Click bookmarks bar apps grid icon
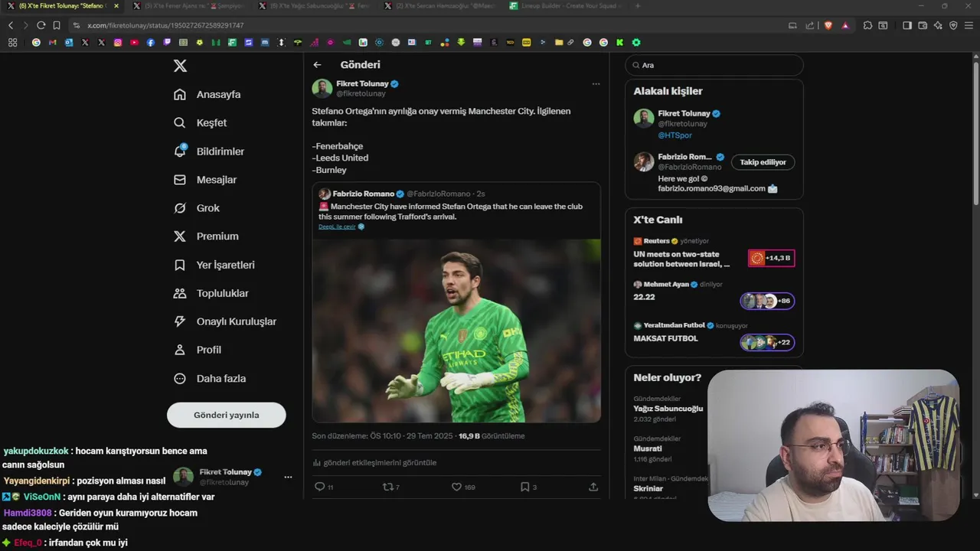980x551 pixels. click(x=12, y=42)
